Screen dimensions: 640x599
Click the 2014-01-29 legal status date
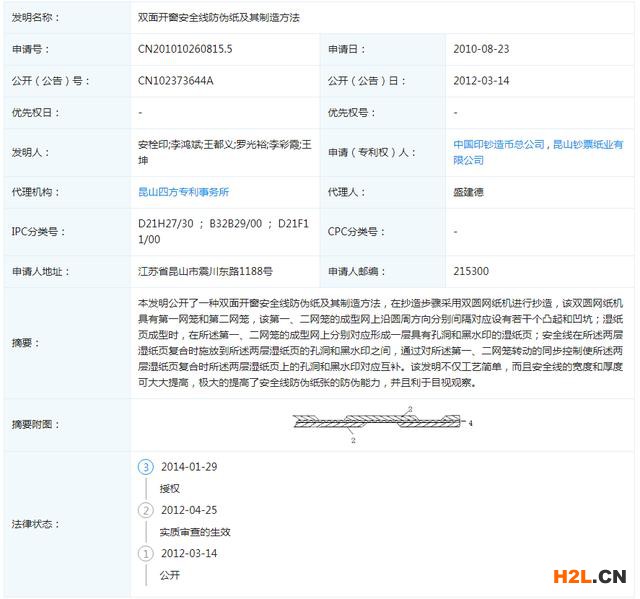(188, 467)
